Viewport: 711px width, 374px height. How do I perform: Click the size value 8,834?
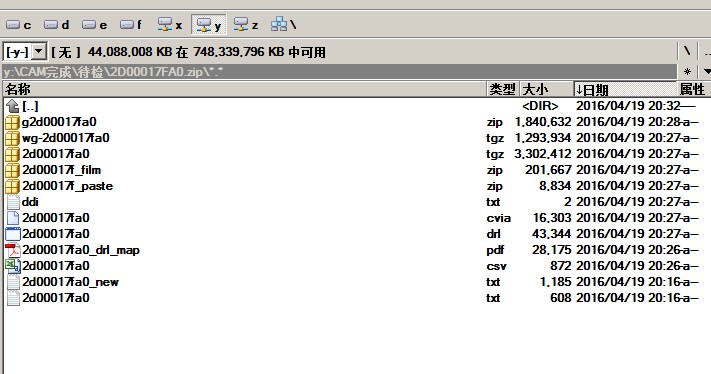[x=555, y=186]
